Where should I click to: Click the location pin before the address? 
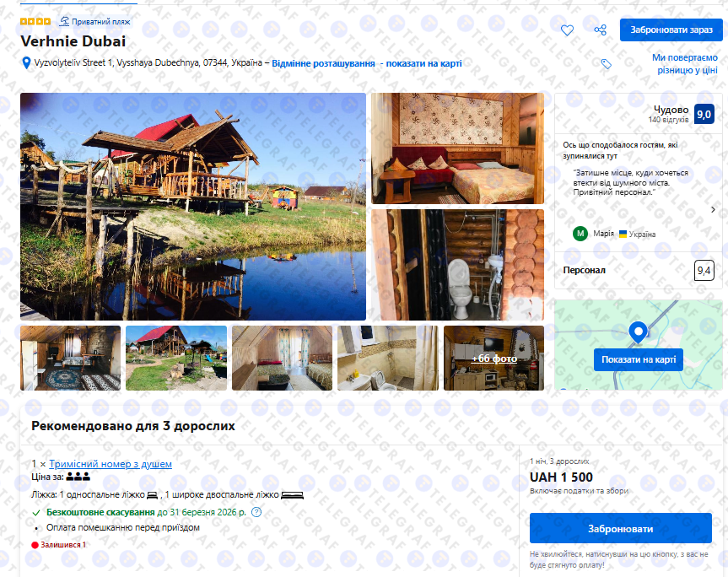point(26,62)
